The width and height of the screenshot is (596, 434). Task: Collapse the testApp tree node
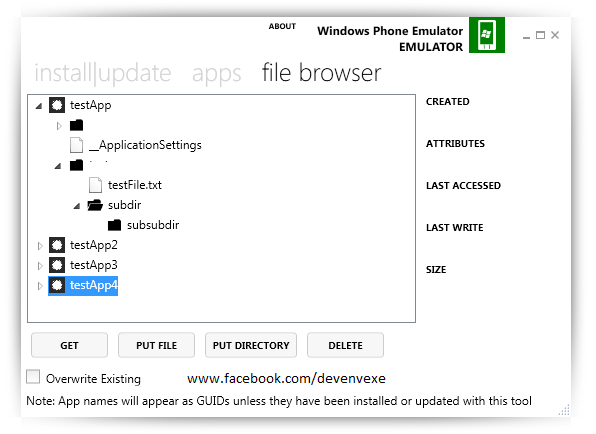[x=39, y=106]
